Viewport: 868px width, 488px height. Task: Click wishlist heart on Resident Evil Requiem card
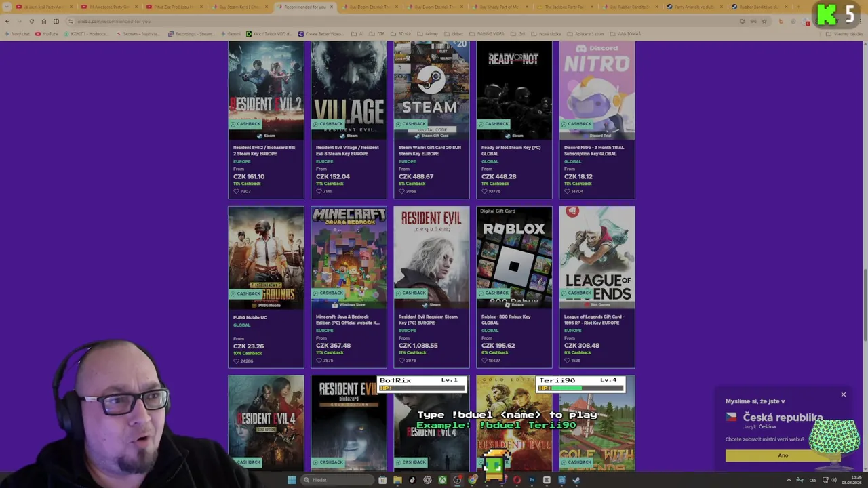coord(402,361)
